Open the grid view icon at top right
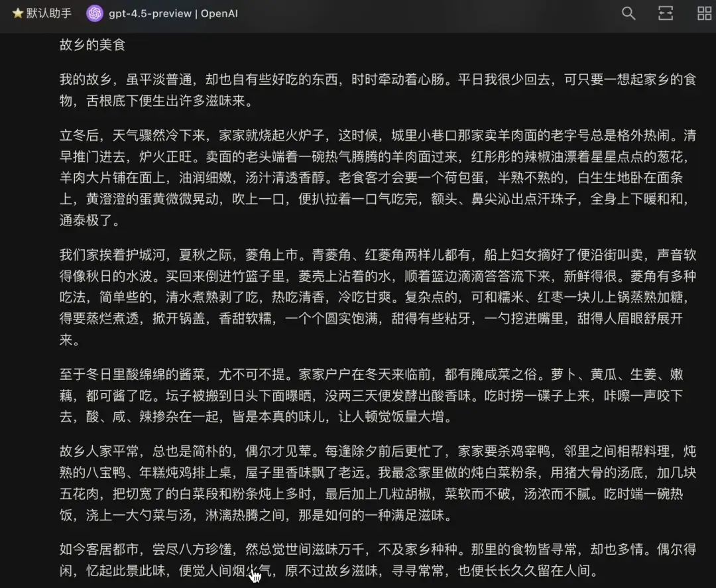The height and width of the screenshot is (588, 716). pyautogui.click(x=703, y=13)
